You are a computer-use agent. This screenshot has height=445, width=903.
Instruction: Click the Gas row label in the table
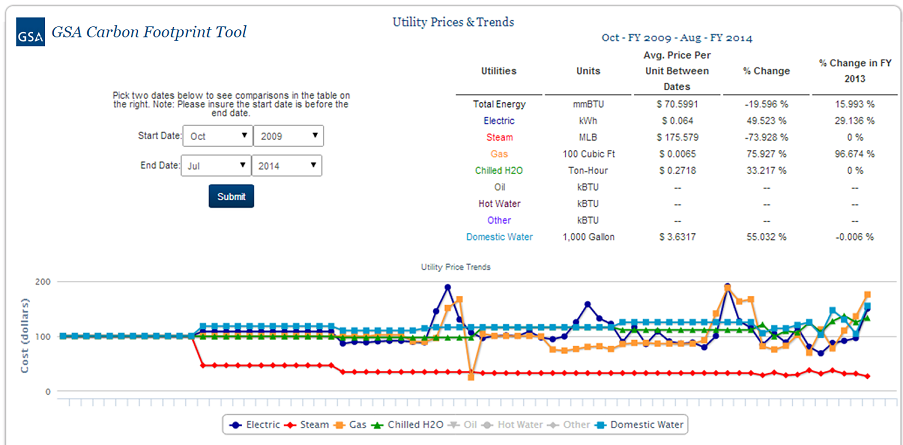pyautogui.click(x=499, y=154)
